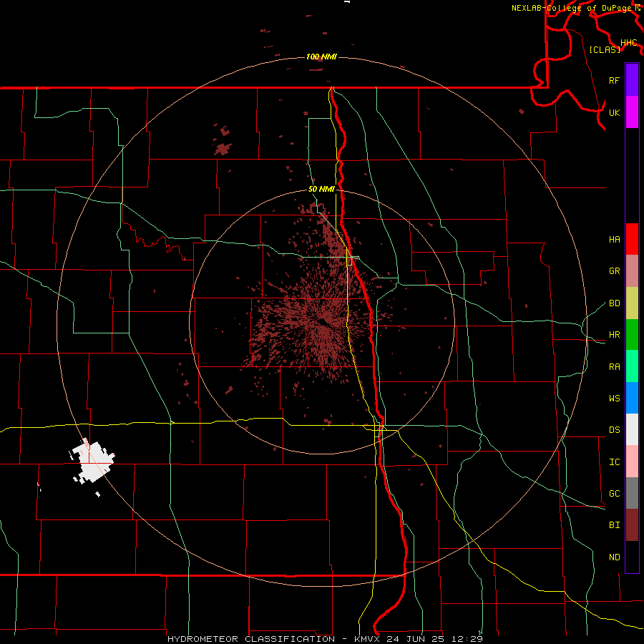Click the IC legend label
The width and height of the screenshot is (644, 644).
coord(614,462)
